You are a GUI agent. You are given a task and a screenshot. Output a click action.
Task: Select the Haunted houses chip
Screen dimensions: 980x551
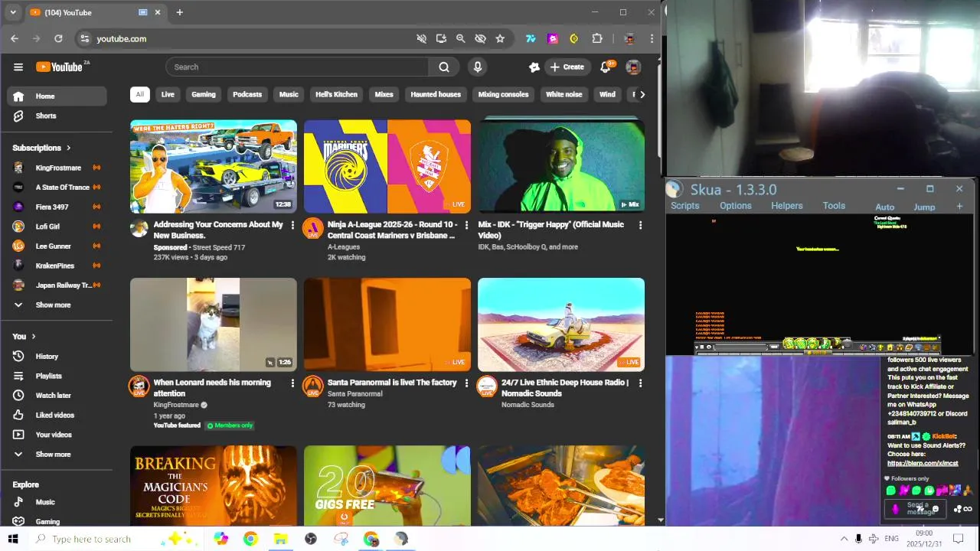click(x=436, y=94)
